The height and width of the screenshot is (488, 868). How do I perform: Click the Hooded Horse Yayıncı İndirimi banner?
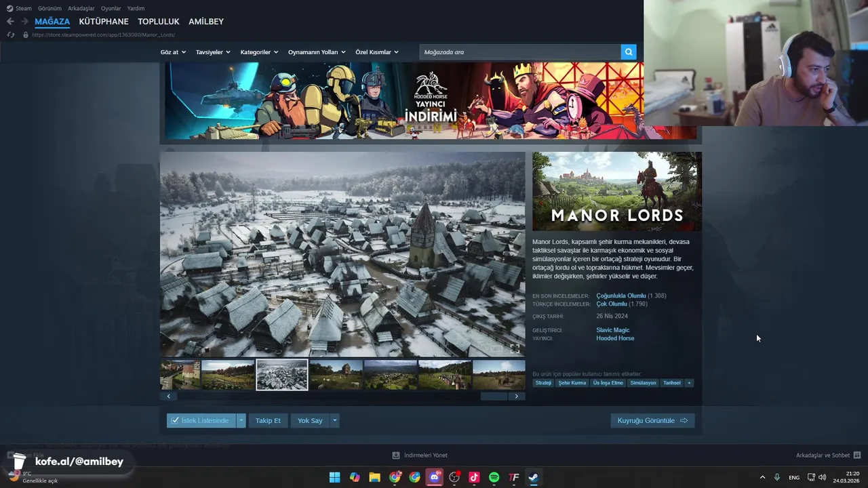pyautogui.click(x=431, y=101)
